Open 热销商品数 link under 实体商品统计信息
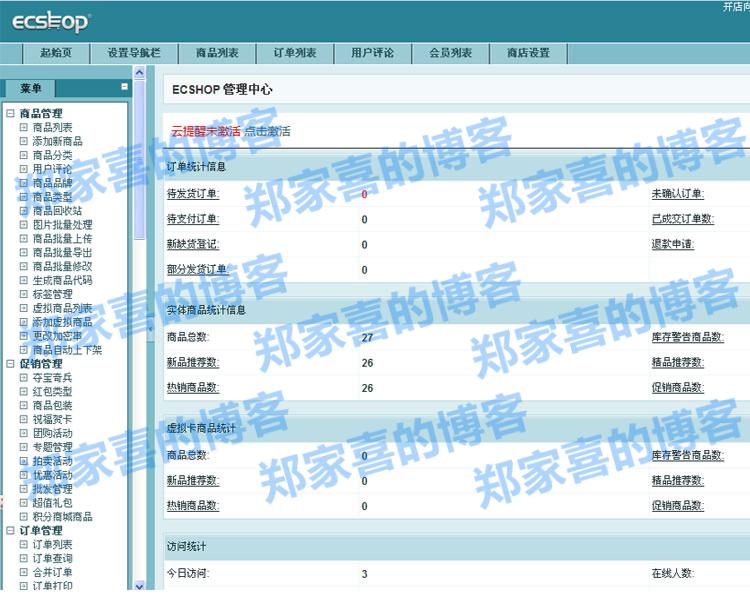The height and width of the screenshot is (606, 750). click(x=193, y=387)
